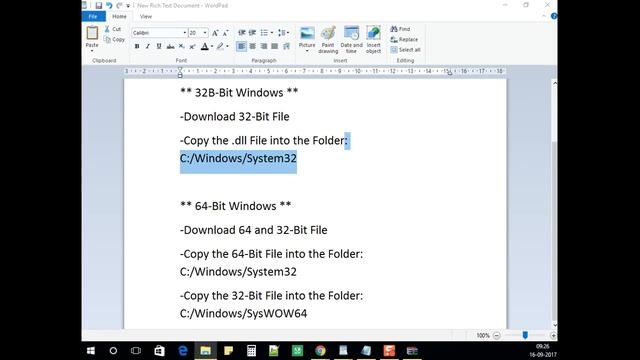The height and width of the screenshot is (360, 640).
Task: Open the Windows Start menu
Action: 91,351
